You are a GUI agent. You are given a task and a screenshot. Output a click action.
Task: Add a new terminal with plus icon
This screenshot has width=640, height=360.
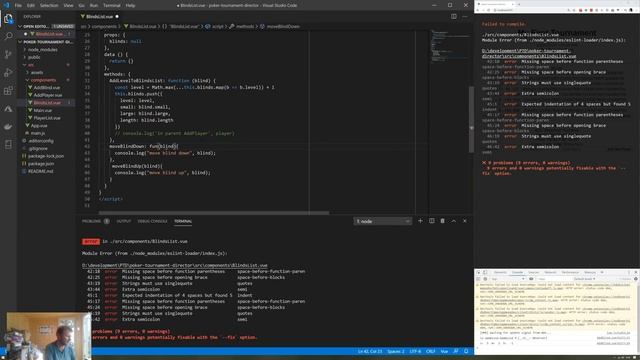pyautogui.click(x=420, y=221)
